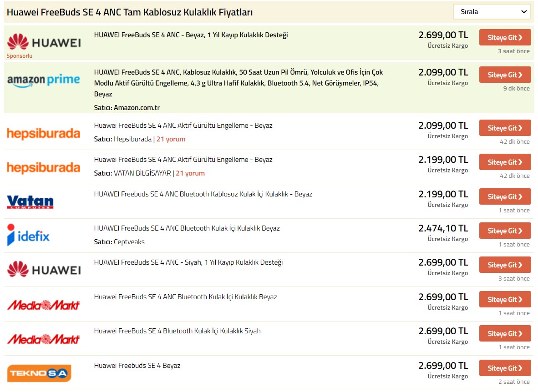Viewport: 538px width, 392px height.
Task: Open idefix product title sold by Ceptveaks
Action: [x=187, y=228]
